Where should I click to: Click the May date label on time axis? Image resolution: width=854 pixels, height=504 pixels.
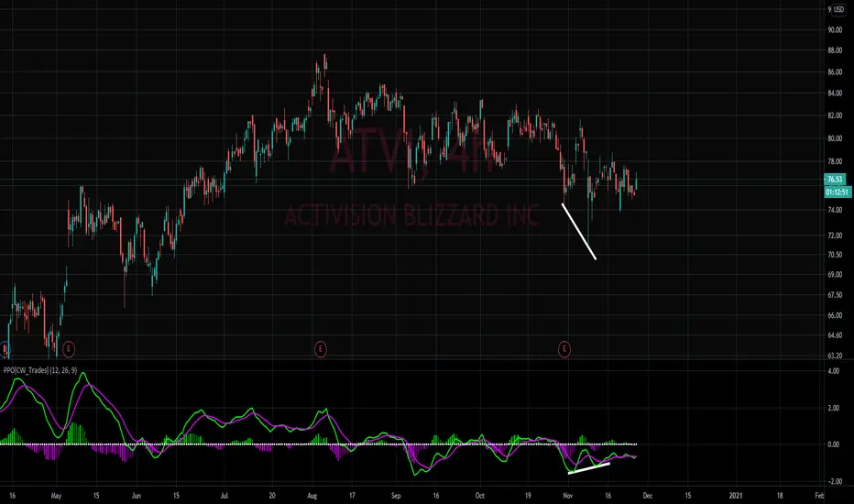(56, 496)
